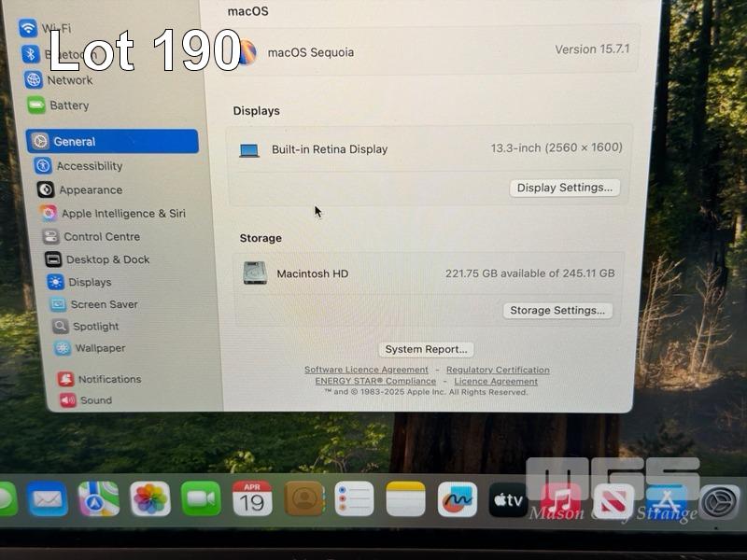Open Contacts from the Dock
The width and height of the screenshot is (747, 560).
(304, 498)
